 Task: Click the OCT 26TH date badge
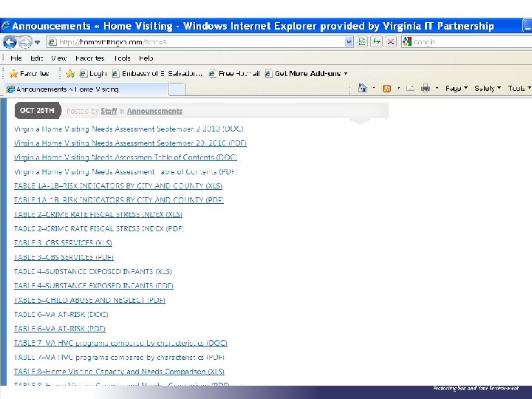38,111
